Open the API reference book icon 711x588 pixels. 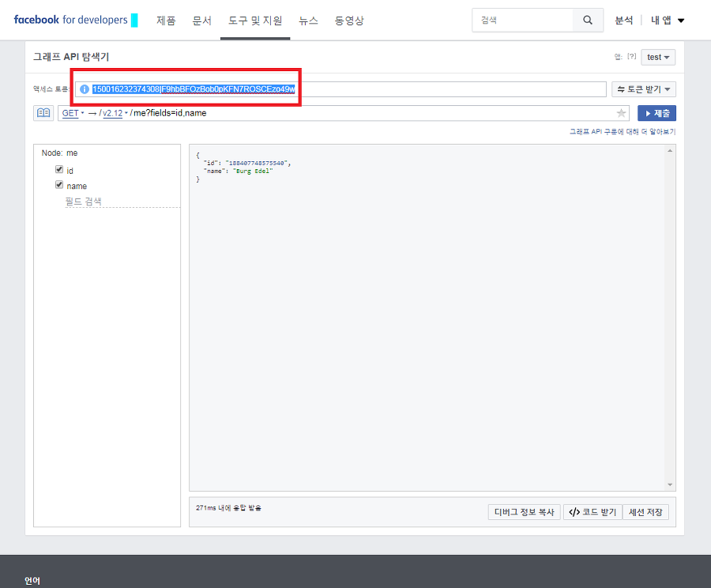tap(43, 112)
